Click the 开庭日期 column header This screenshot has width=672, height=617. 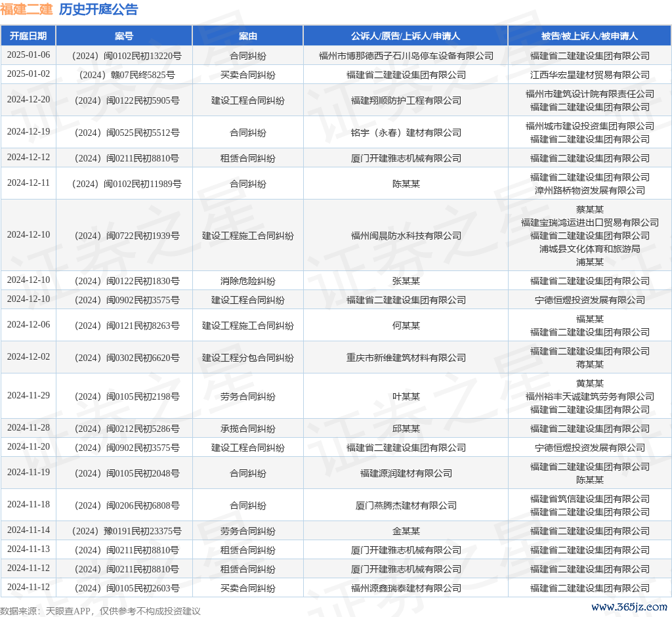point(28,36)
